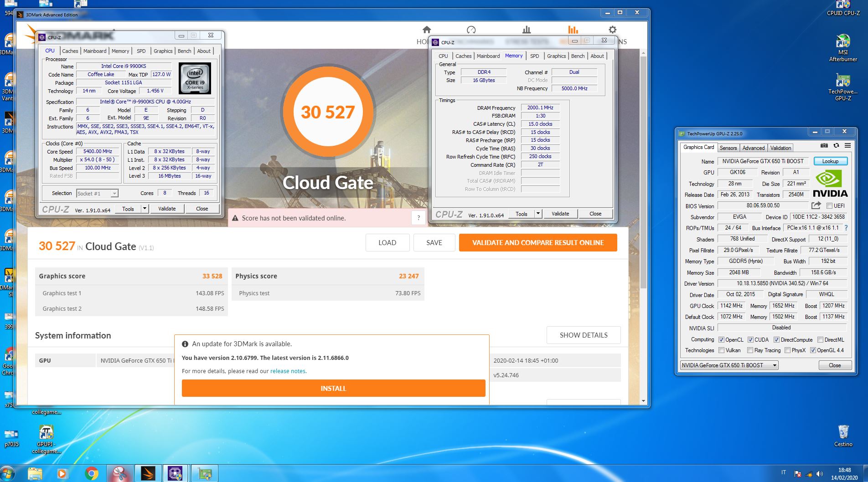868x482 pixels.
Task: Click the INSTALL update button
Action: tap(333, 389)
